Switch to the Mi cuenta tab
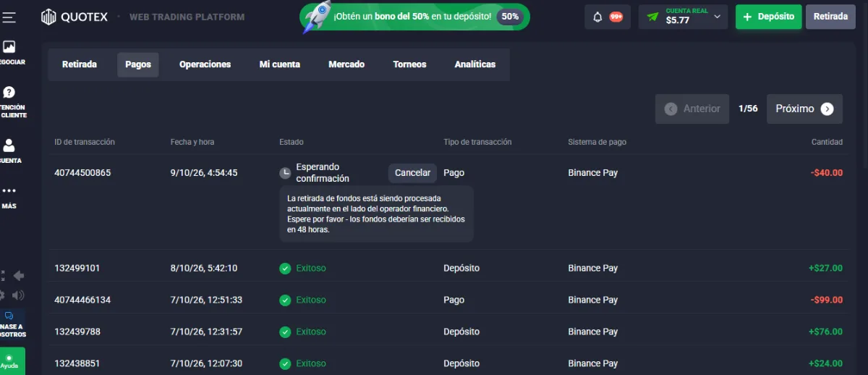The image size is (868, 375). click(x=280, y=64)
